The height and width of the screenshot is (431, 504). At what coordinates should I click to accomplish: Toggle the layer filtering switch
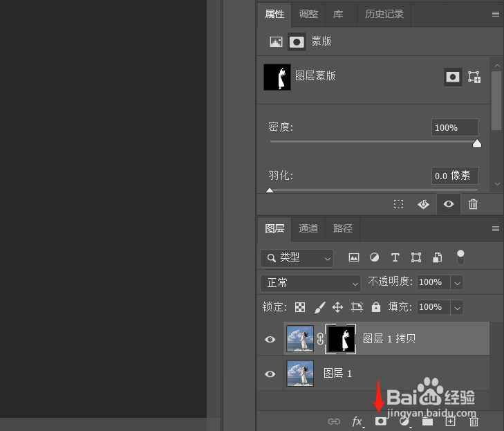tap(460, 257)
